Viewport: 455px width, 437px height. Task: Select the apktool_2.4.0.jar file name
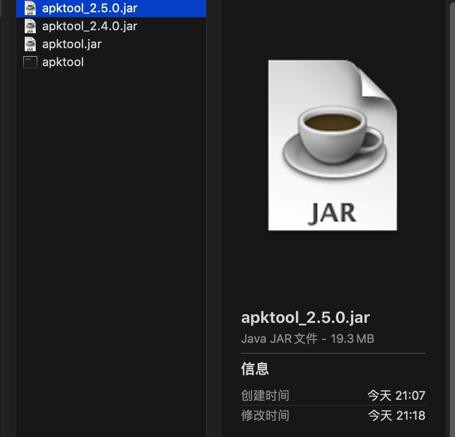point(89,26)
